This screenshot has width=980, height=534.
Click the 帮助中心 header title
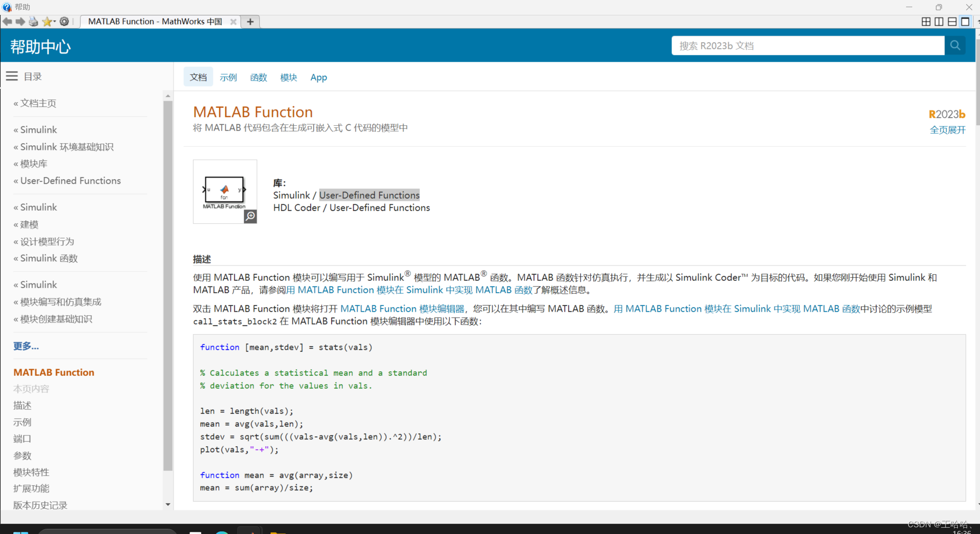click(41, 47)
